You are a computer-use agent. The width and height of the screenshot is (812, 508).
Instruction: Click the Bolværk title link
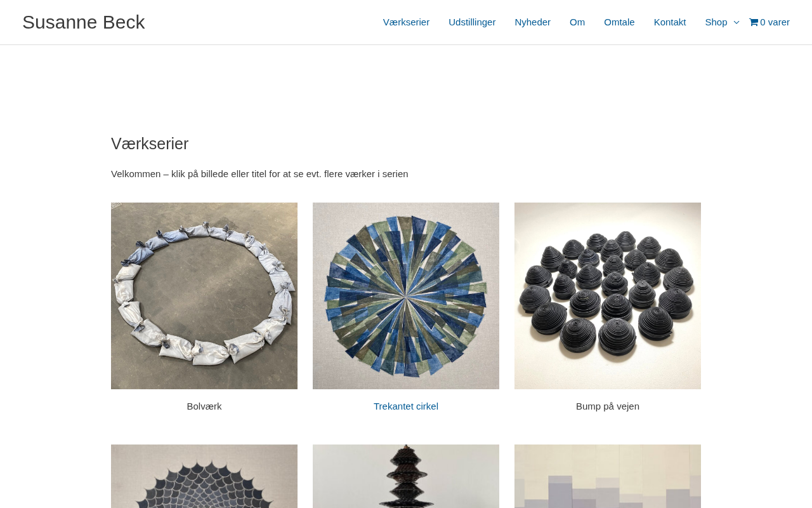click(x=204, y=406)
